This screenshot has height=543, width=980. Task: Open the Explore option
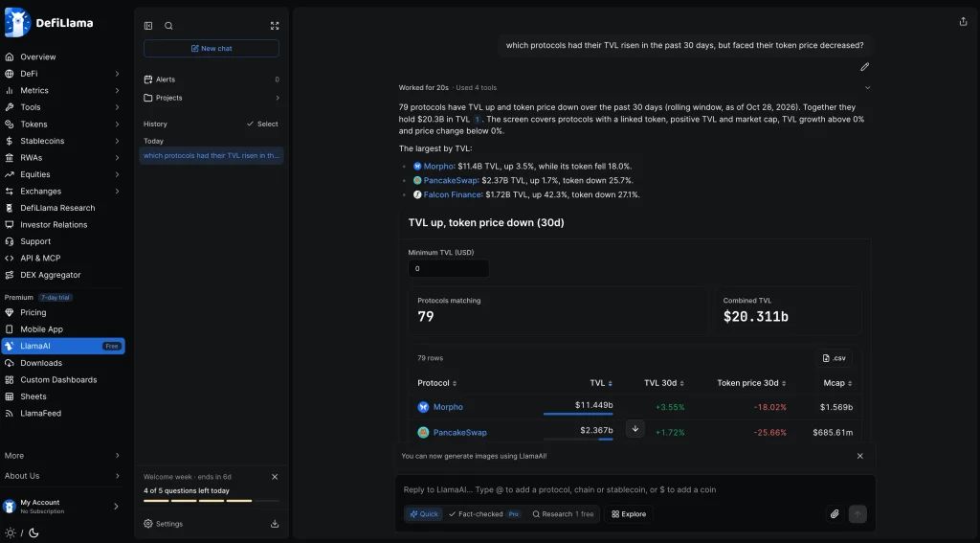click(629, 514)
